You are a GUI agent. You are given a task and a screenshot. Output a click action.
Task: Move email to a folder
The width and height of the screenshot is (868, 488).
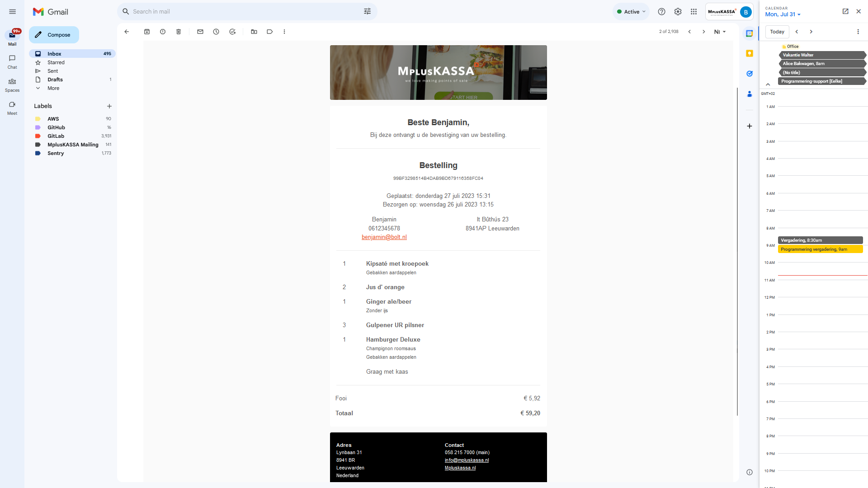tap(254, 32)
